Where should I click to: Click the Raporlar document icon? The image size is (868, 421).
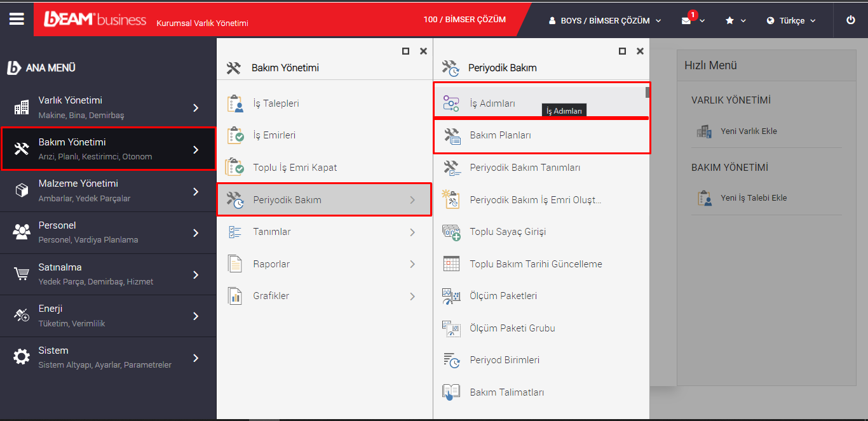click(235, 264)
